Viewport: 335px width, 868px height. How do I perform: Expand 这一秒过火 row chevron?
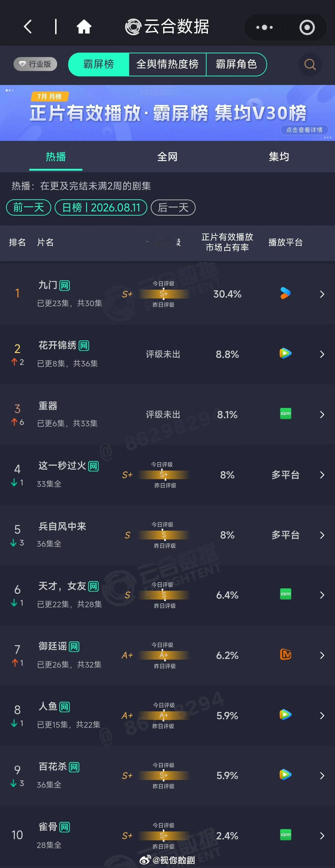tap(322, 475)
